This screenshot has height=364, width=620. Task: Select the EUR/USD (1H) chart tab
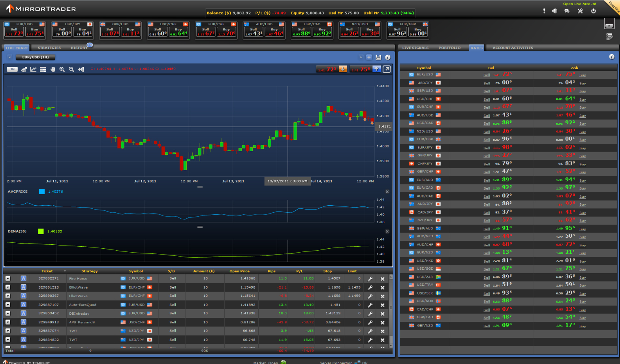(x=36, y=57)
